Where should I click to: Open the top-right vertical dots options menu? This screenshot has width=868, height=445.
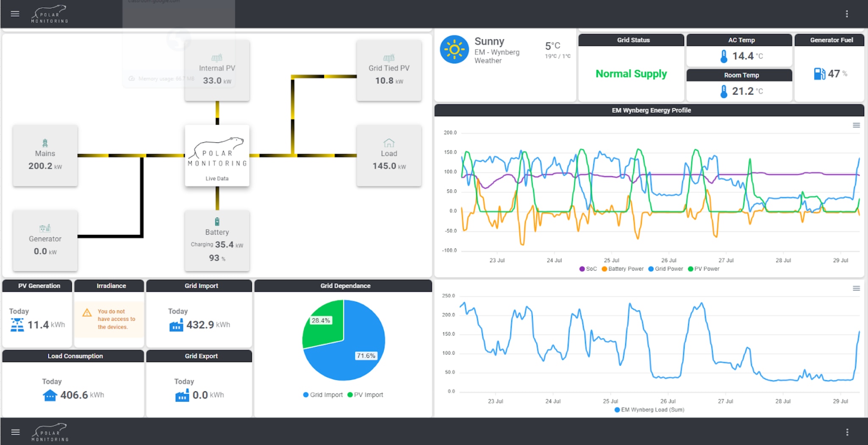pos(846,14)
